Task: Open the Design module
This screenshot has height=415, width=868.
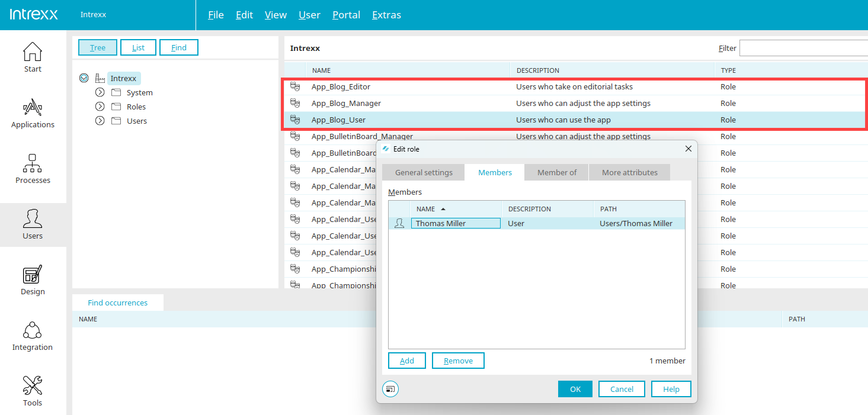Action: coord(33,280)
